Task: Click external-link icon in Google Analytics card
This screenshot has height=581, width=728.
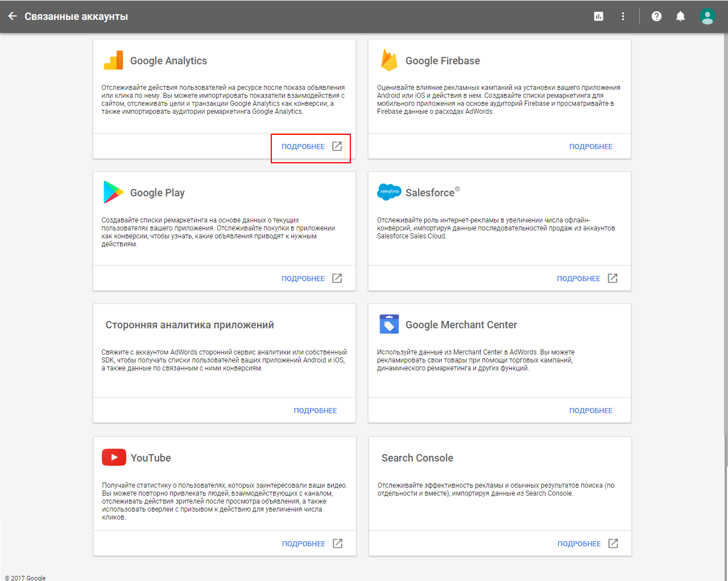Action: pos(337,146)
